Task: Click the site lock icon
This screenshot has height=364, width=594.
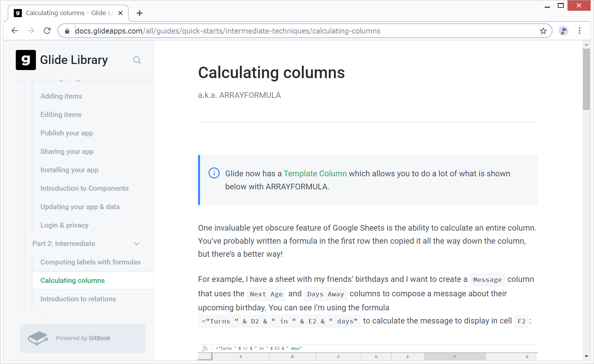Action: 67,31
